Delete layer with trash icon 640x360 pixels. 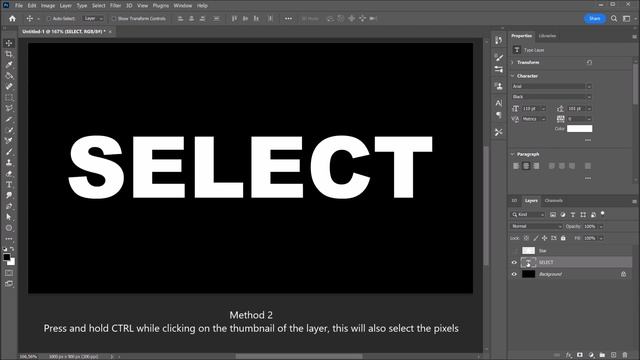tap(624, 355)
